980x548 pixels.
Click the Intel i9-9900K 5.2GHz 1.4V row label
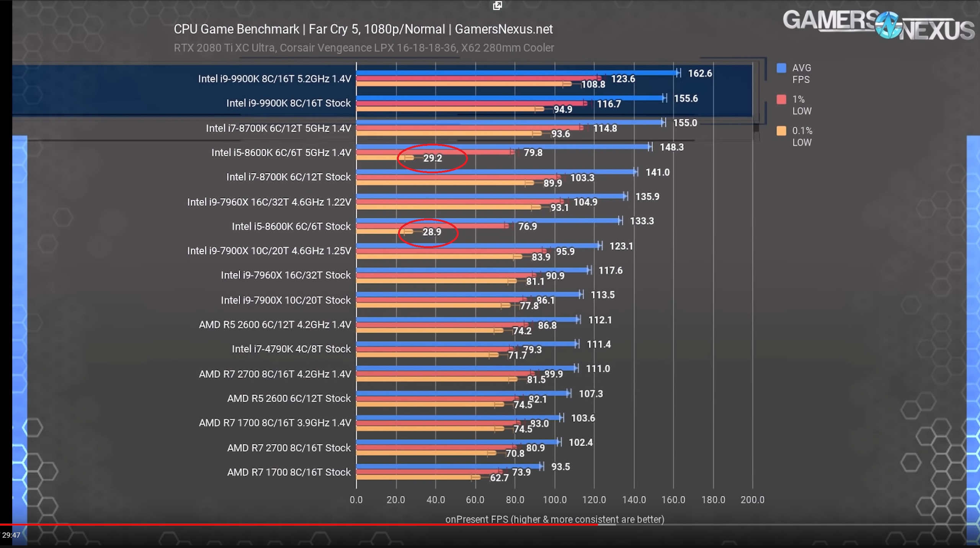point(274,79)
